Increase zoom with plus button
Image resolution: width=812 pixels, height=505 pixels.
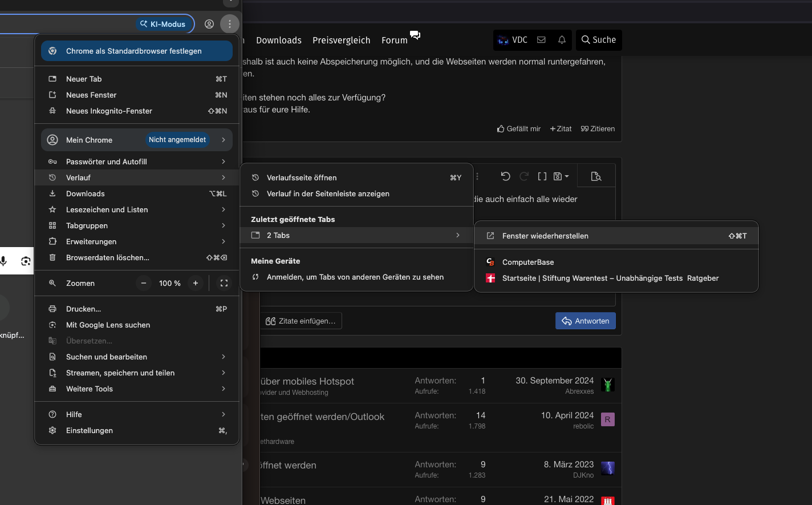pyautogui.click(x=196, y=283)
